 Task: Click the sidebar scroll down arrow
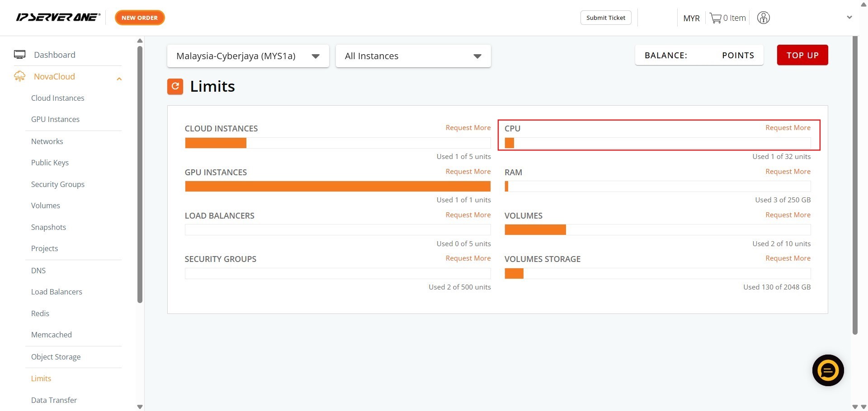(x=140, y=406)
